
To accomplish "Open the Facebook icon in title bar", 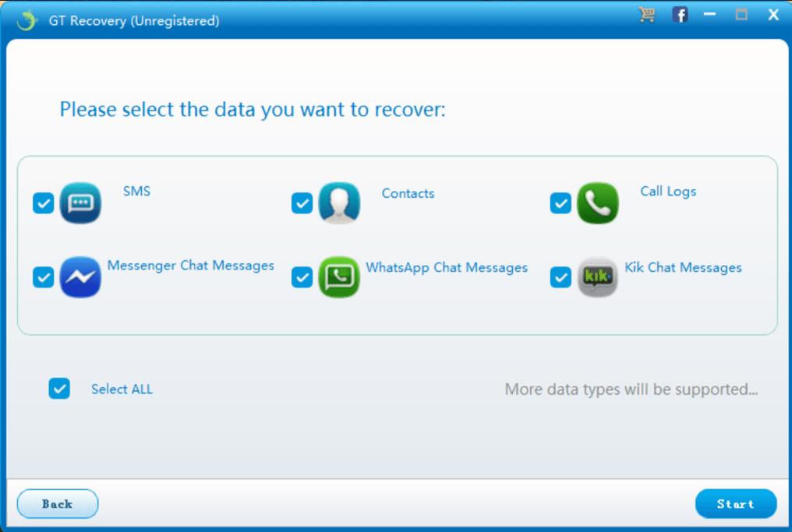I will [680, 15].
